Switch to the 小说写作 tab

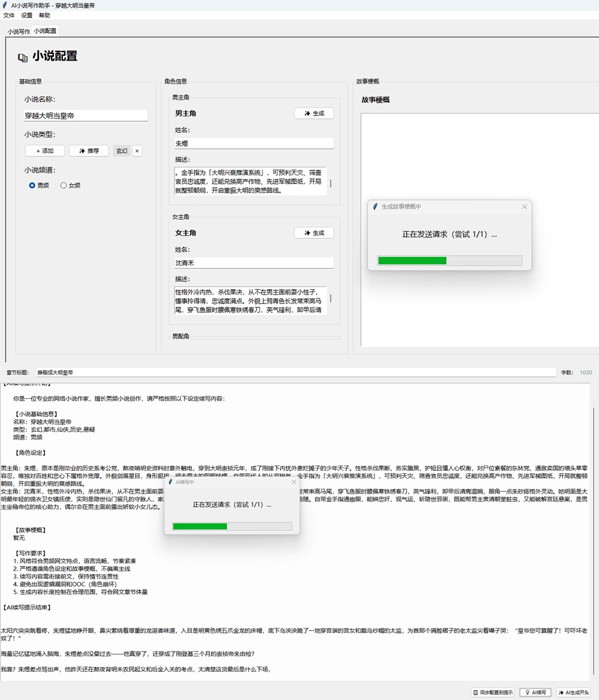[x=19, y=31]
